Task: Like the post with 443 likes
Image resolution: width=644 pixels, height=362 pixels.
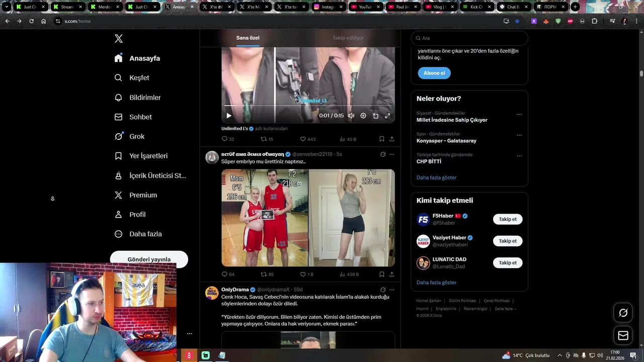Action: [307, 139]
